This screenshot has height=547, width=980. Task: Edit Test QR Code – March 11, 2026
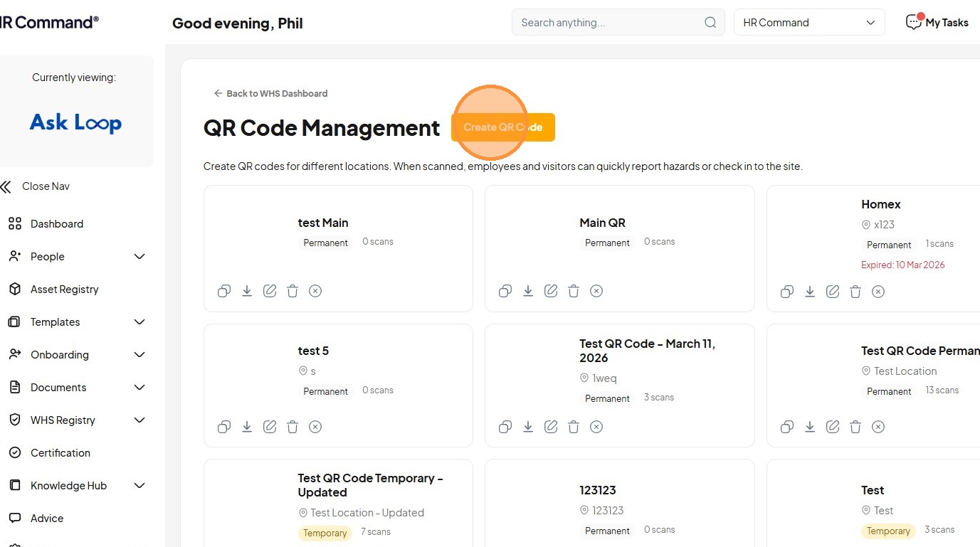point(551,427)
